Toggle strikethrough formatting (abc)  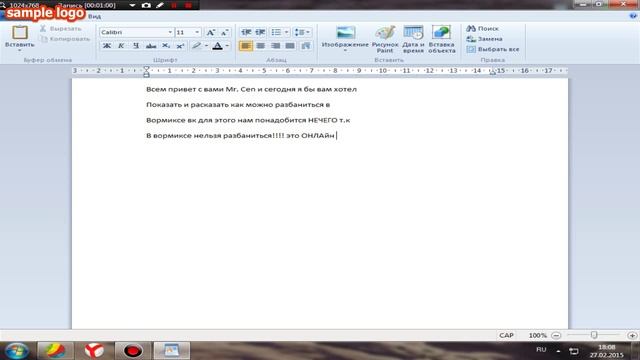(x=151, y=46)
